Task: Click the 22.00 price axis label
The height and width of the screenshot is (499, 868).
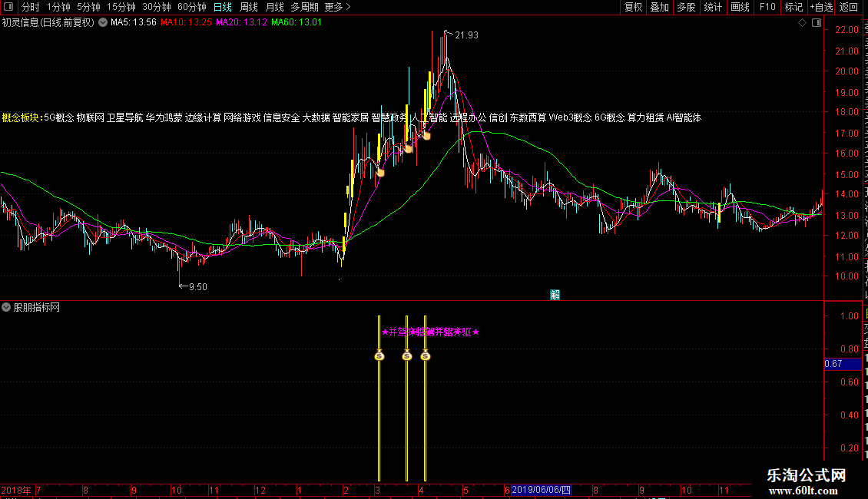Action: pos(847,30)
